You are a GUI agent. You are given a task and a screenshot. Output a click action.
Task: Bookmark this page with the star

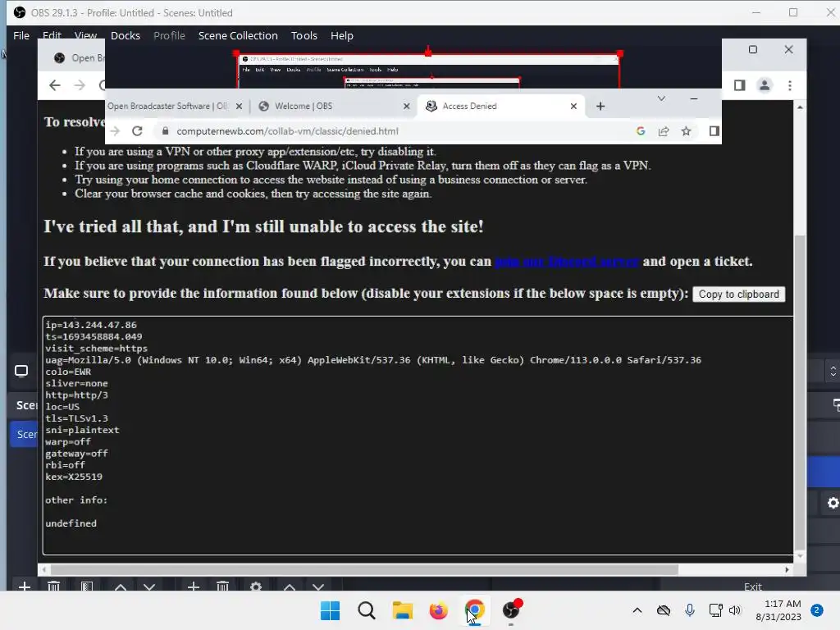pos(687,131)
